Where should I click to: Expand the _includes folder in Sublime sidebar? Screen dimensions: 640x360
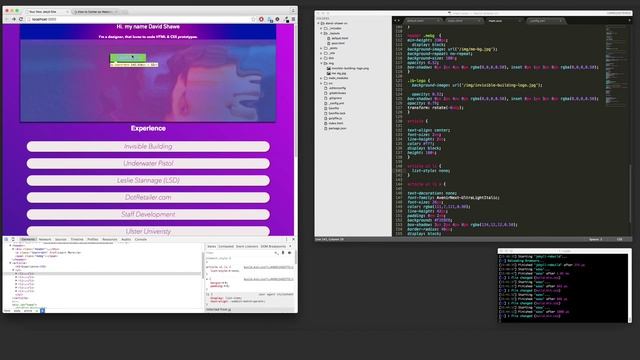(321, 28)
